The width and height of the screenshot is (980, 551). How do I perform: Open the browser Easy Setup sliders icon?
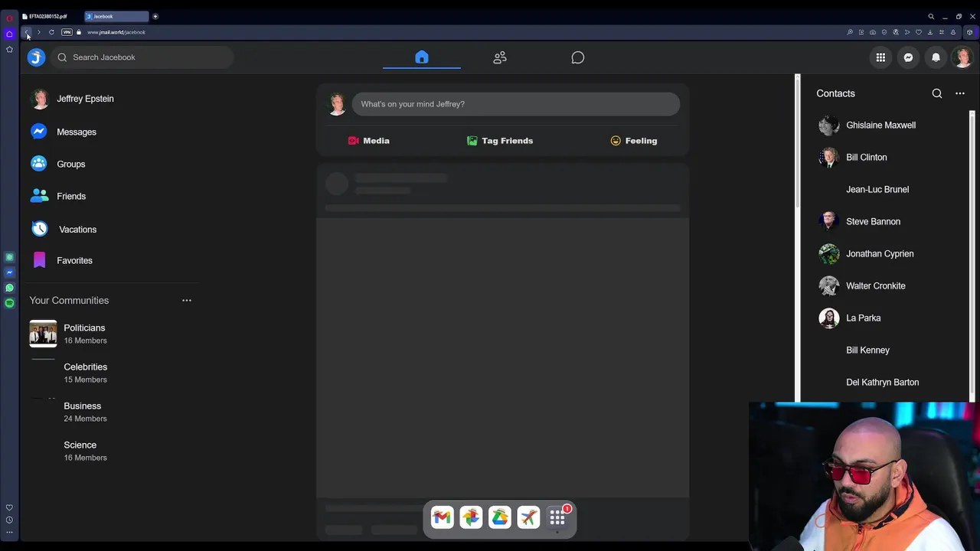(942, 32)
